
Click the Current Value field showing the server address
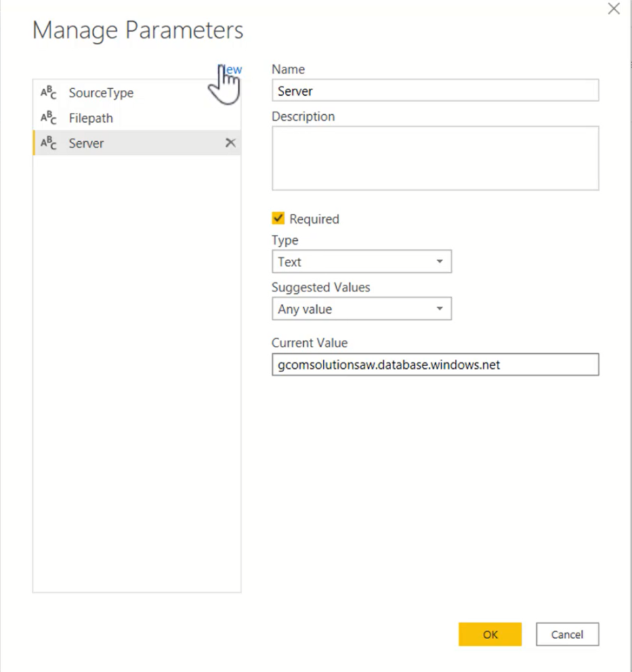point(435,364)
